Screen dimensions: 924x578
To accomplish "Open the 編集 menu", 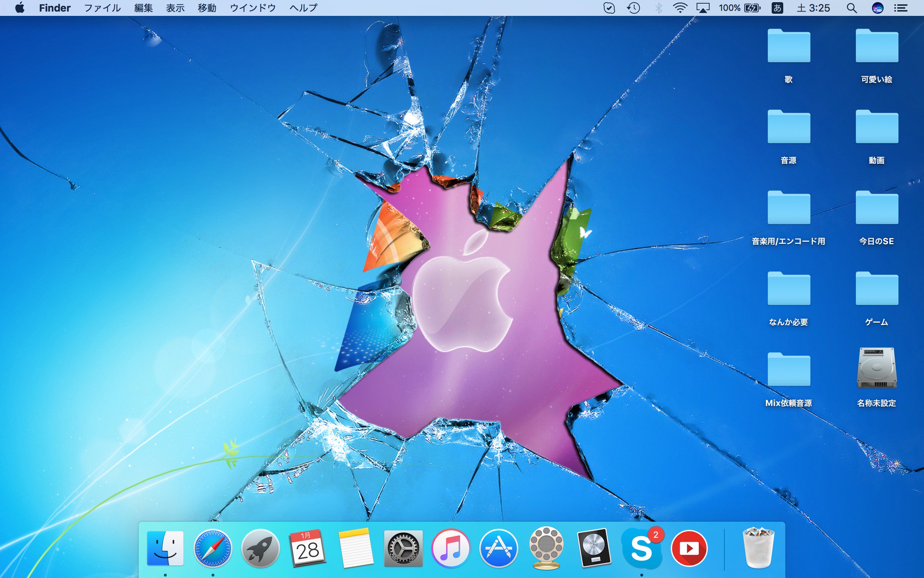I will click(144, 8).
